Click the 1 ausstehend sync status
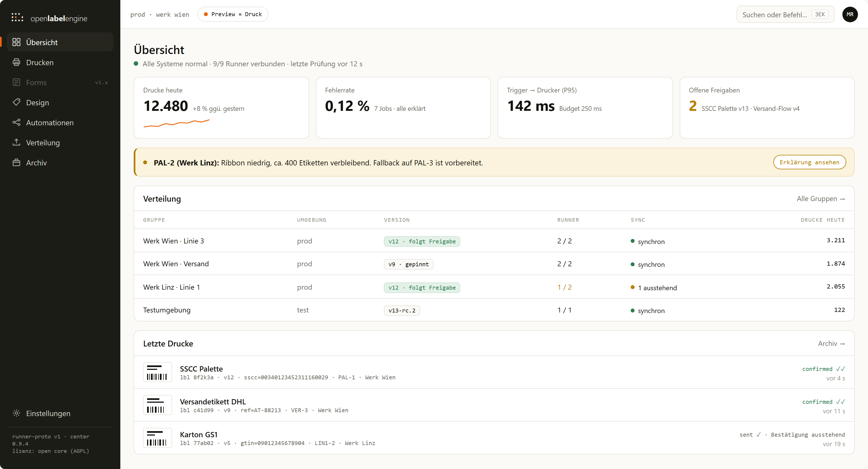 [x=654, y=288]
